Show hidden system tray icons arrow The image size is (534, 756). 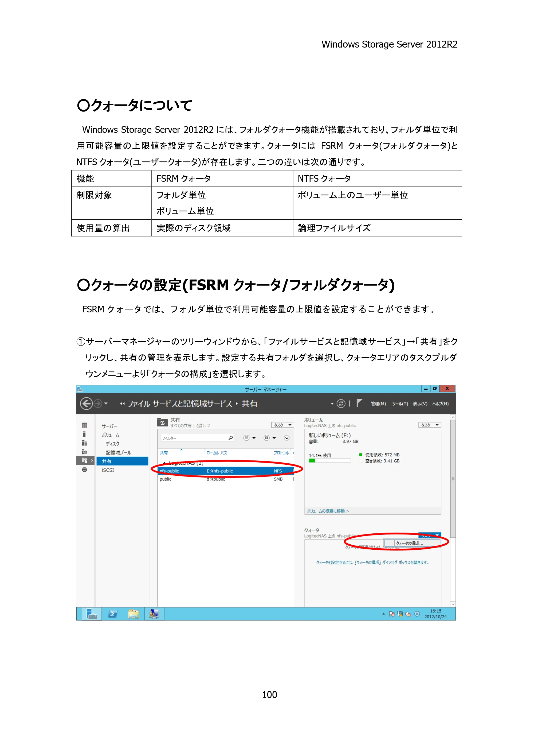click(384, 614)
